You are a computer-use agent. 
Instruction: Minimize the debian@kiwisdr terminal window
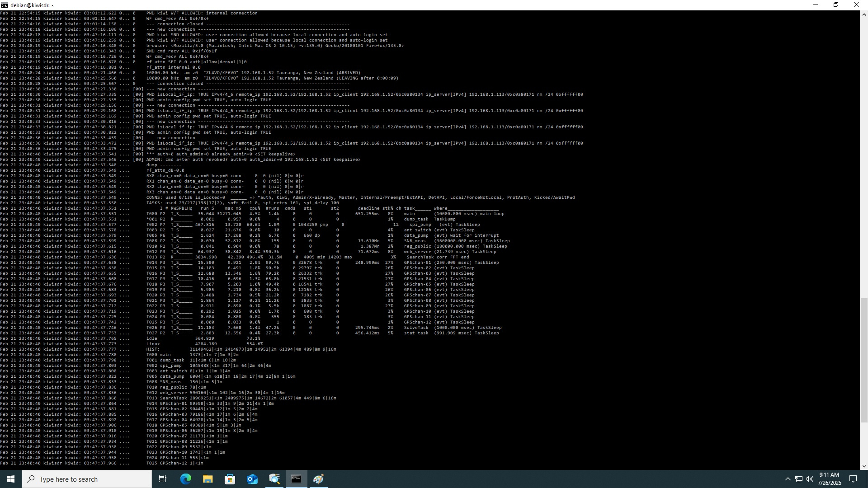tap(816, 5)
